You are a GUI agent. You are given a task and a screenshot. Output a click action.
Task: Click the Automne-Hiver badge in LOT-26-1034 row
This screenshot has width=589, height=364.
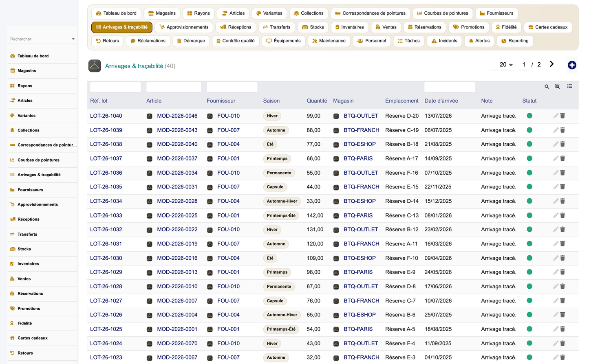tap(282, 201)
